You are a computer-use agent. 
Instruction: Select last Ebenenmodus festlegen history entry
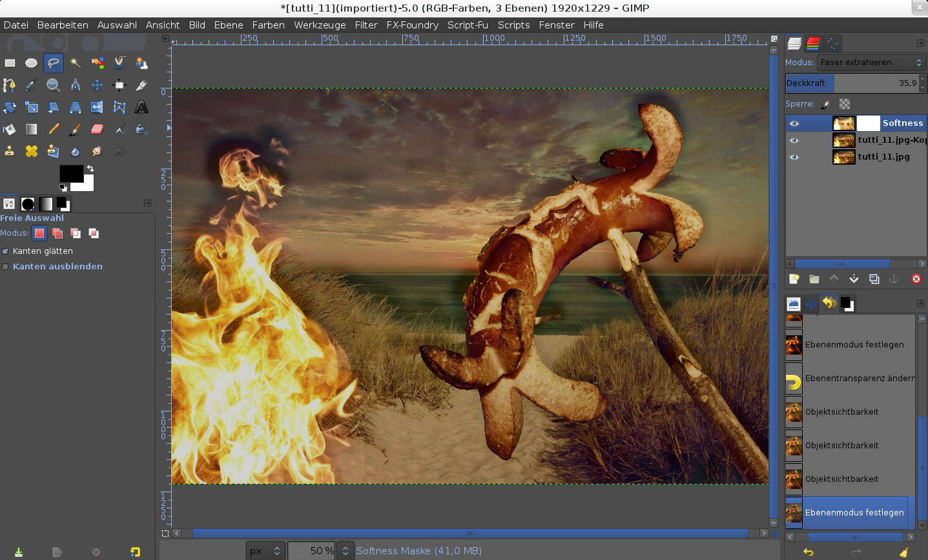pyautogui.click(x=854, y=513)
